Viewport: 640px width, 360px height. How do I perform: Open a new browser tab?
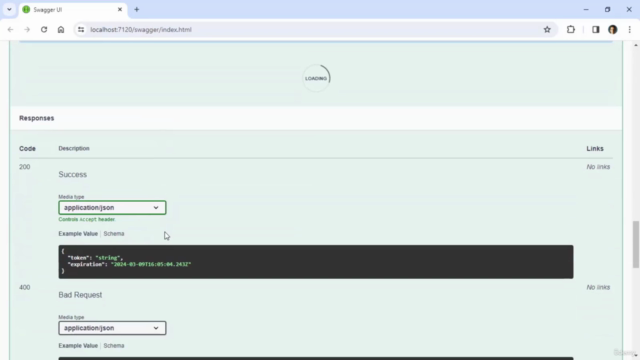(137, 9)
